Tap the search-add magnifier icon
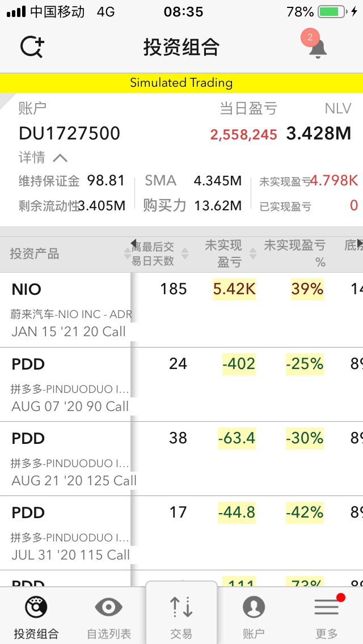The width and height of the screenshot is (363, 644). [32, 47]
